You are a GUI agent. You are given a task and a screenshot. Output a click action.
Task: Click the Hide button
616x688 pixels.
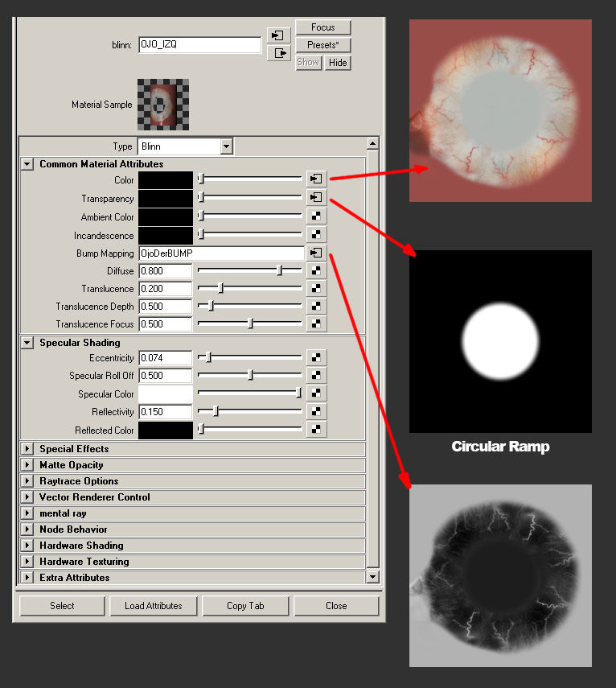tap(338, 62)
